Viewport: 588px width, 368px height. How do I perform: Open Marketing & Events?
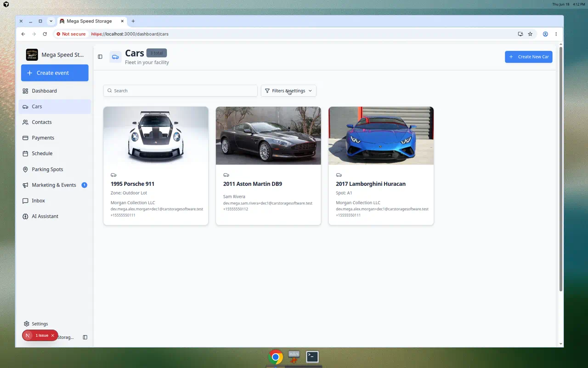[55, 185]
